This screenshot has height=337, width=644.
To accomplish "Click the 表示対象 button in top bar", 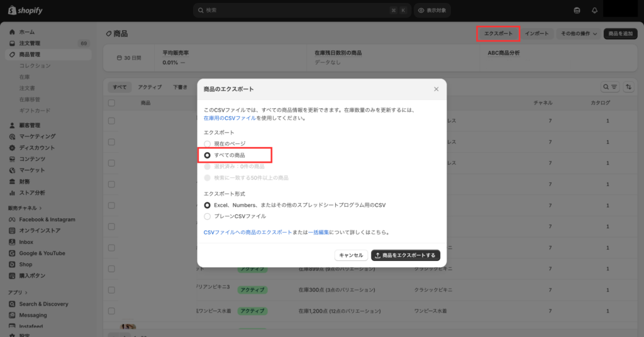I will coord(432,10).
